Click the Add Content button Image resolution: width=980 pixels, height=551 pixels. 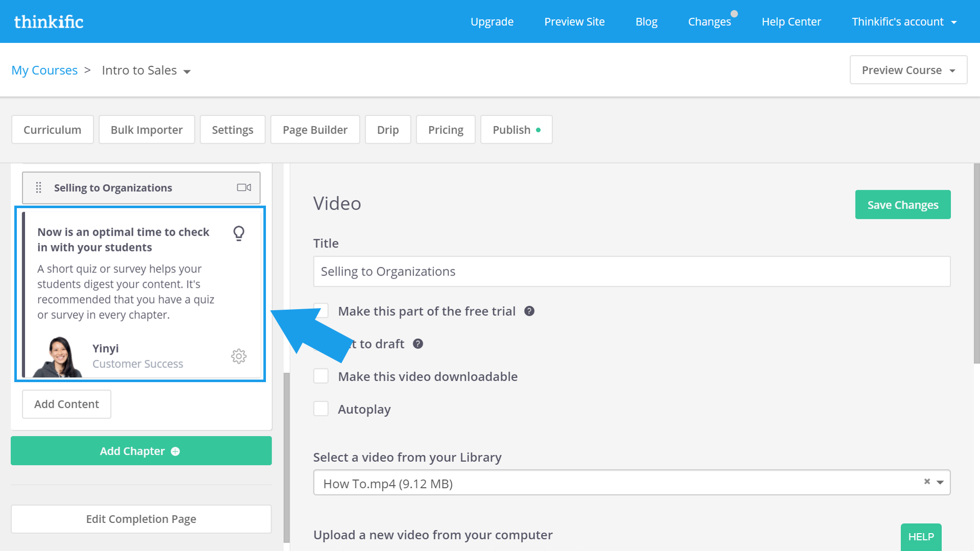[66, 404]
